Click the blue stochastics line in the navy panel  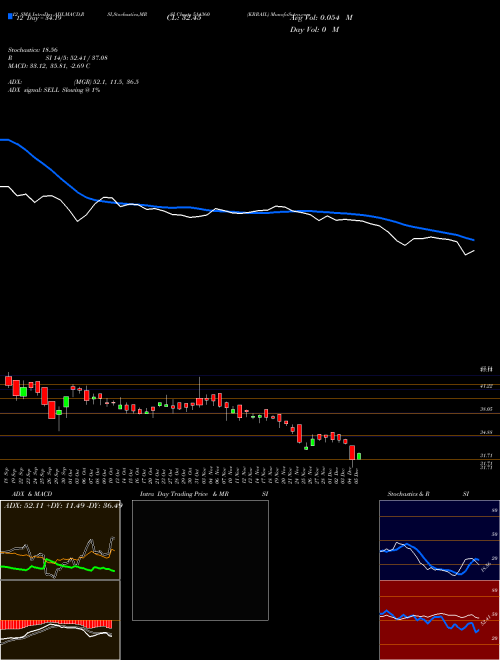pyautogui.click(x=429, y=559)
